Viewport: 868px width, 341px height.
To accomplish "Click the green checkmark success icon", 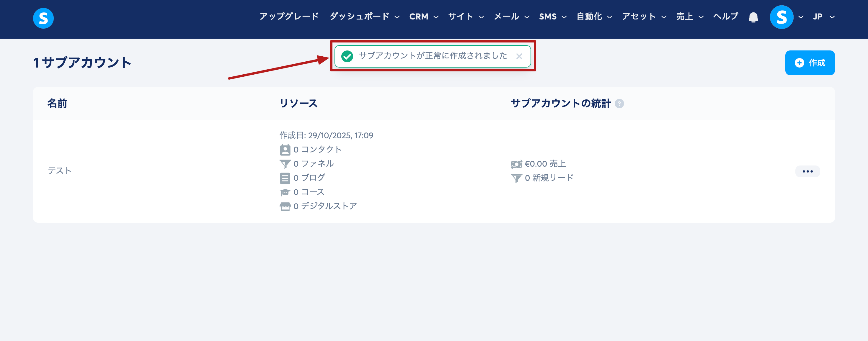I will point(347,56).
